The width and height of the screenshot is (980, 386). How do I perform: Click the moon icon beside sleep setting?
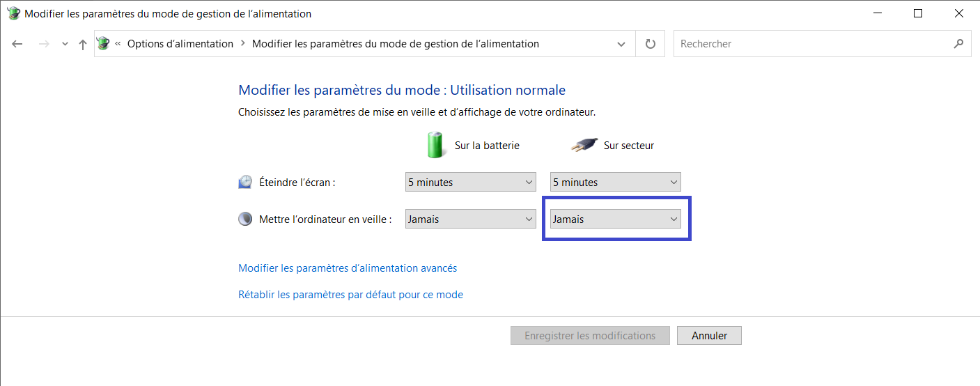[245, 219]
